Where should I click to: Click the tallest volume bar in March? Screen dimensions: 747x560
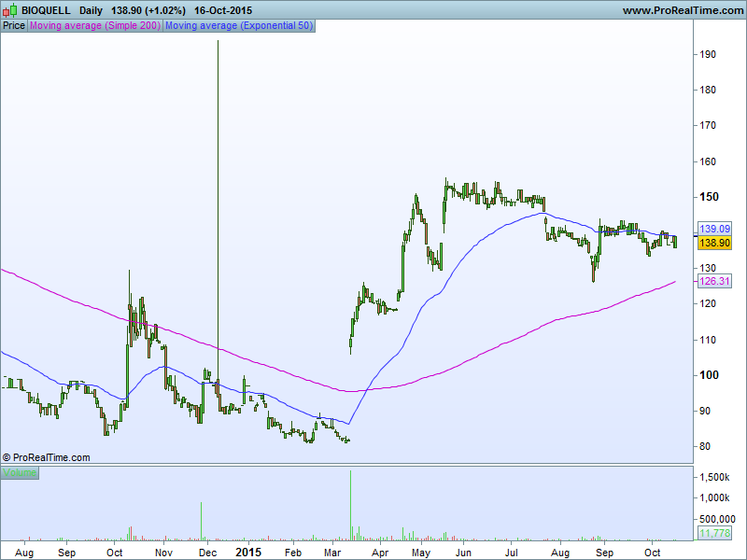coord(351,504)
